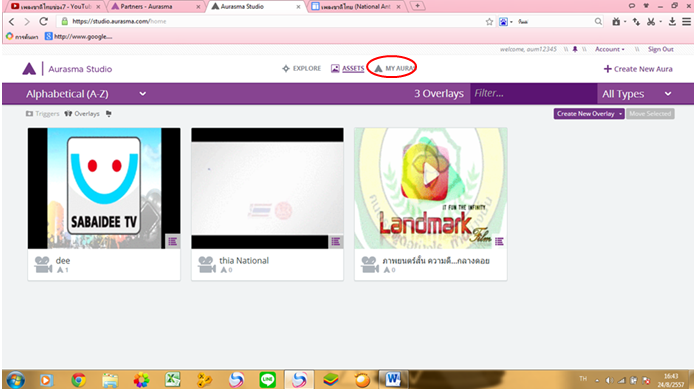This screenshot has width=694, height=389.
Task: Open the browser hamburger menu
Action: point(686,21)
